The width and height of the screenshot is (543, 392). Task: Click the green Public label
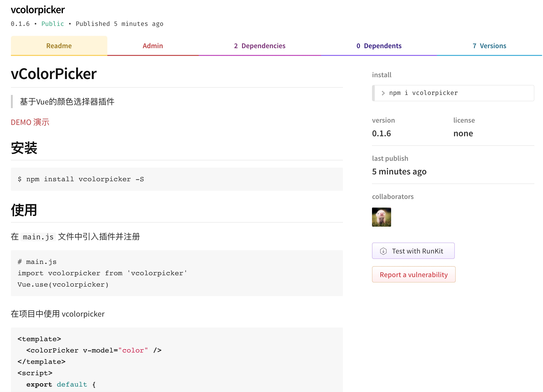[x=53, y=24]
